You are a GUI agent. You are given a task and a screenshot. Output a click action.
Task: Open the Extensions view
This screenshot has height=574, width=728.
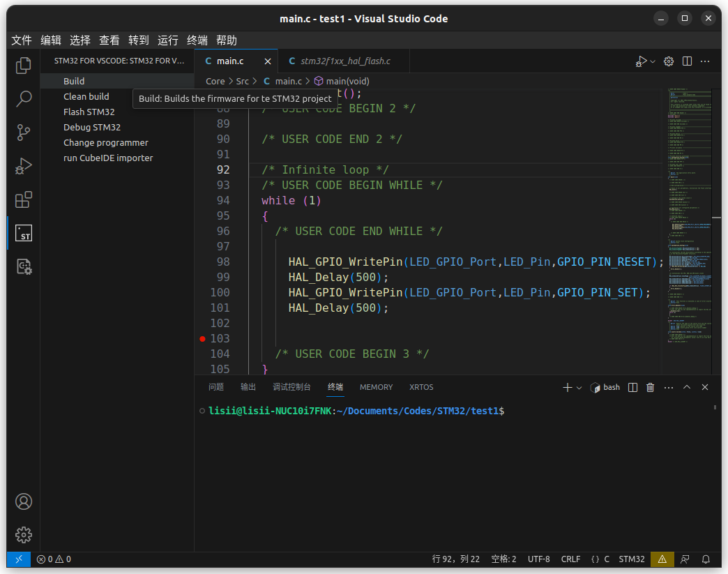click(23, 199)
